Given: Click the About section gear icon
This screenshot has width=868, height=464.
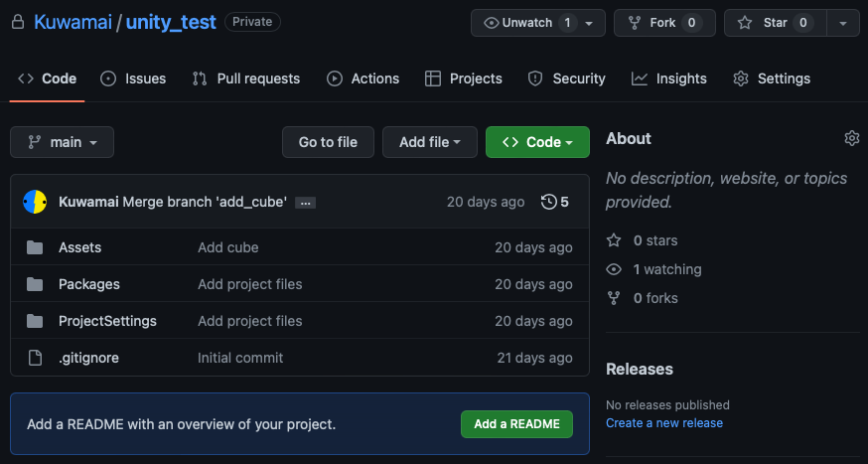Looking at the screenshot, I should (852, 138).
